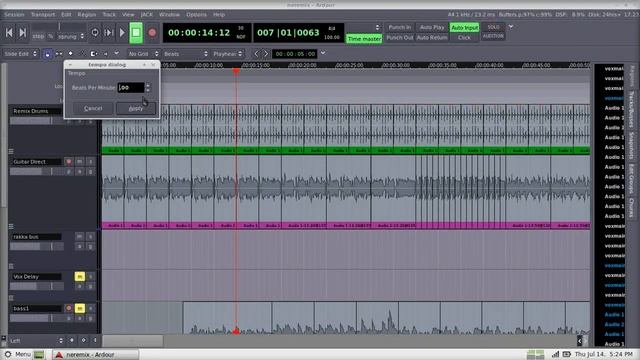Click the bass1 gain fader
Screen dimensions: 640x360
[37, 318]
